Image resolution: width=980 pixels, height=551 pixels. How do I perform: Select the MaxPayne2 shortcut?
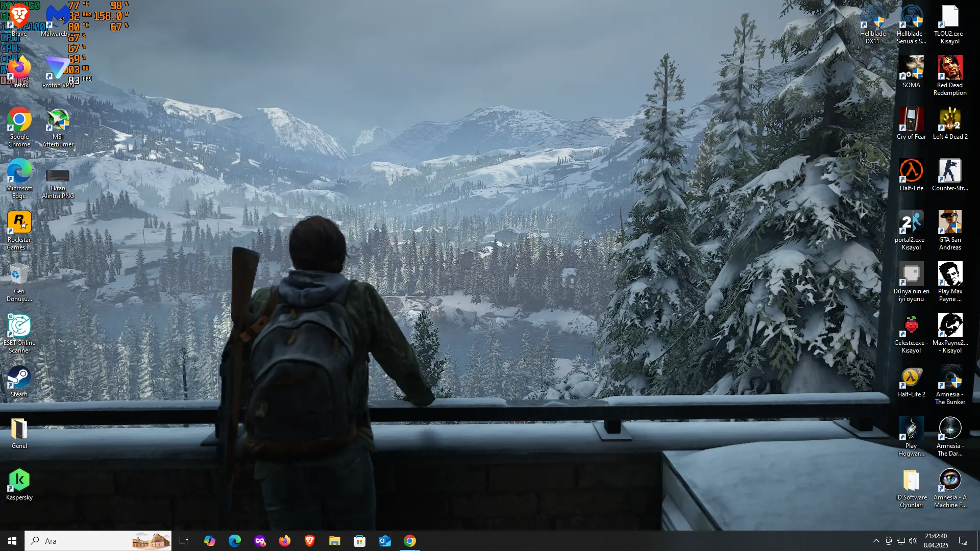pyautogui.click(x=950, y=333)
